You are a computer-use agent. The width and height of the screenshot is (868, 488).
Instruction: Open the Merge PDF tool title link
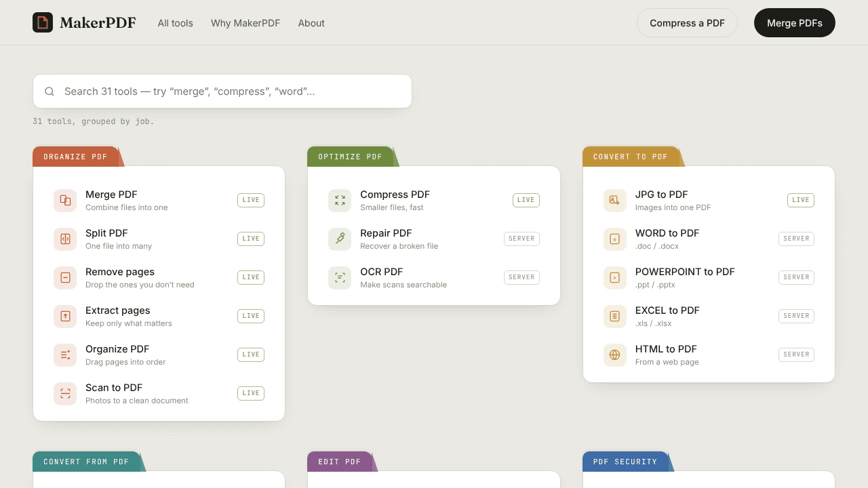[111, 195]
